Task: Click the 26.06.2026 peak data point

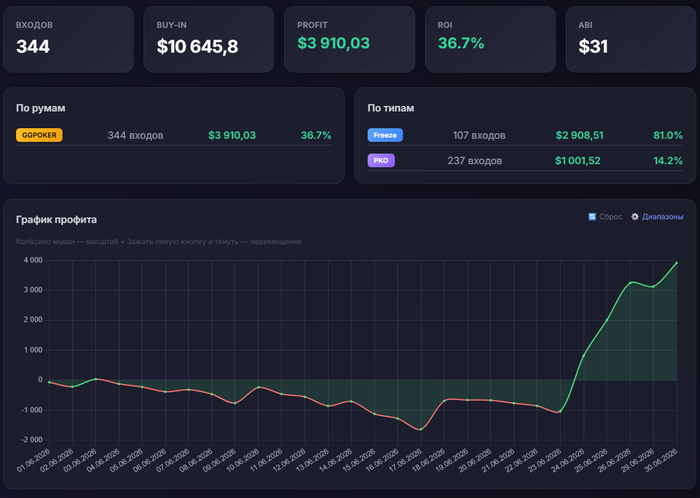Action: point(630,283)
